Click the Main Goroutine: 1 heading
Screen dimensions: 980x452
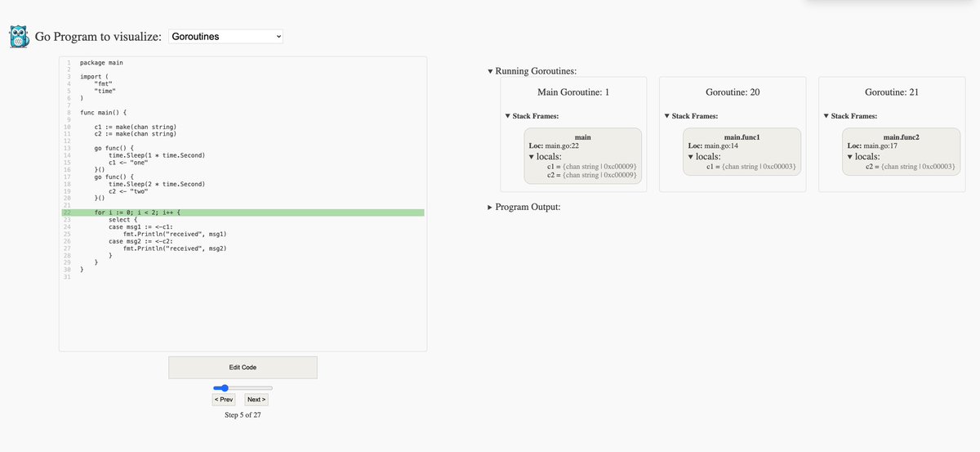click(573, 92)
